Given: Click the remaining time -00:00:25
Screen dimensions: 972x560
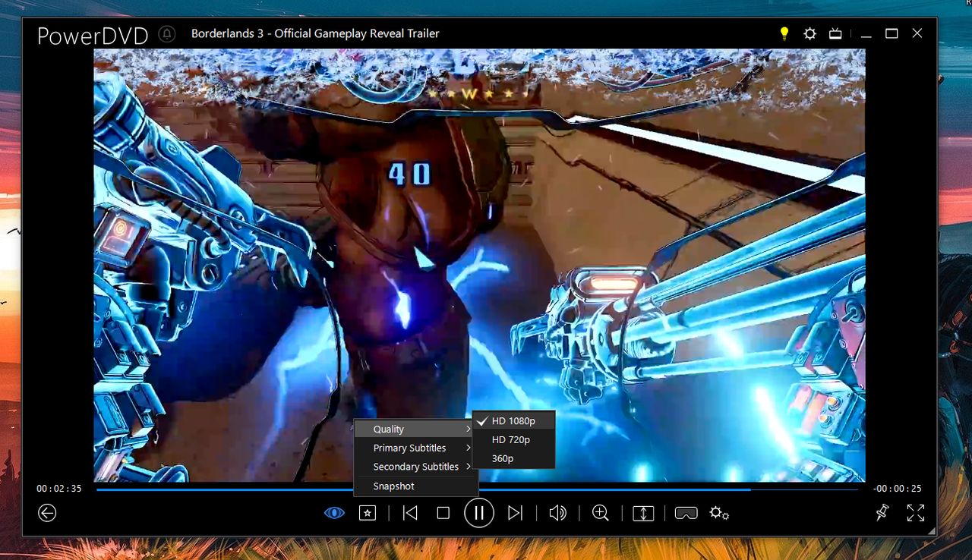Looking at the screenshot, I should coord(898,489).
